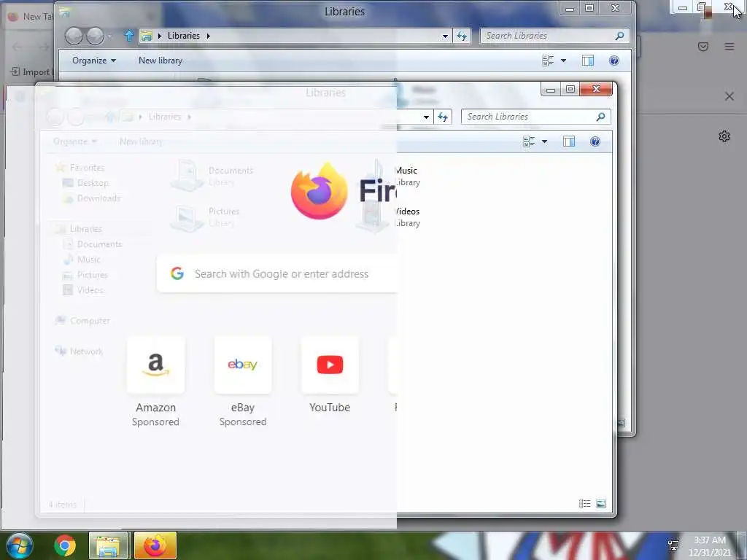747x560 pixels.
Task: Open the taskbar clock showing 3:37 AM
Action: coord(710,546)
